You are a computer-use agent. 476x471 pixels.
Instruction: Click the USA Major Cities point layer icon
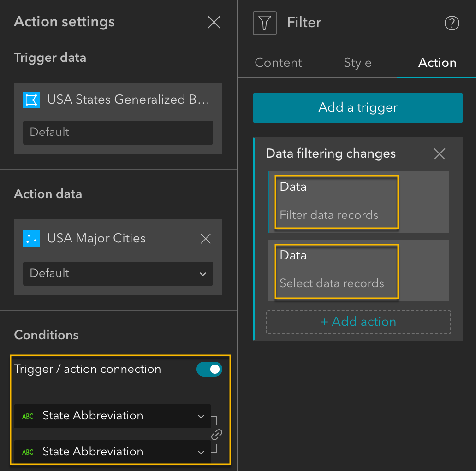[x=31, y=239]
